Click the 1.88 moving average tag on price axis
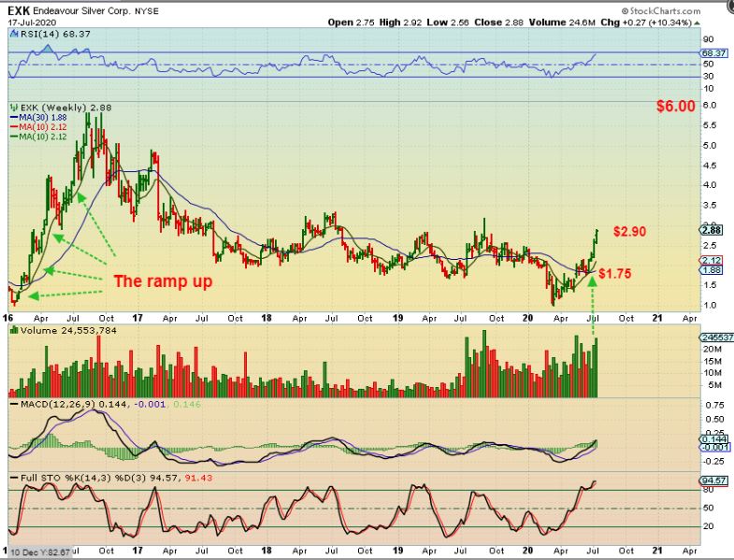This screenshot has width=734, height=560. tap(710, 270)
